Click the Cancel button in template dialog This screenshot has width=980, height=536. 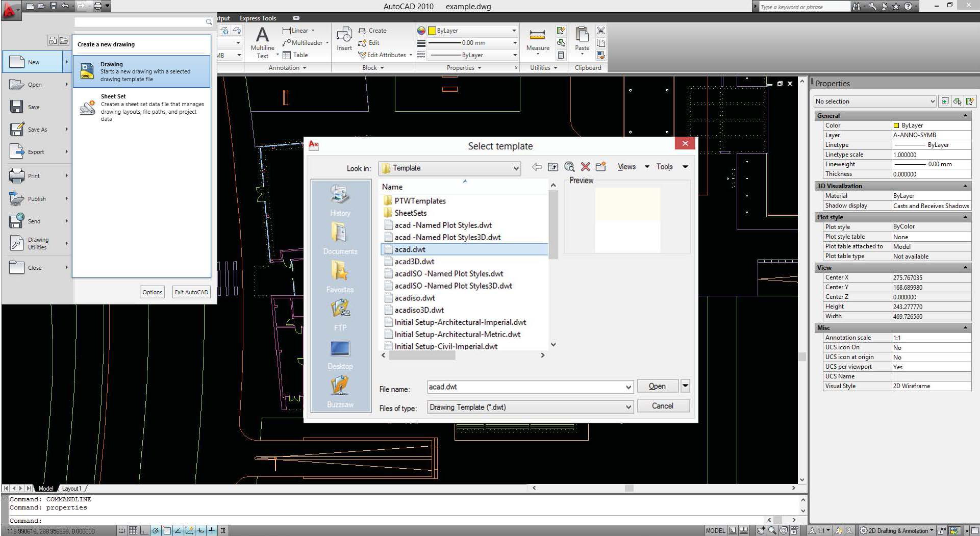point(663,406)
